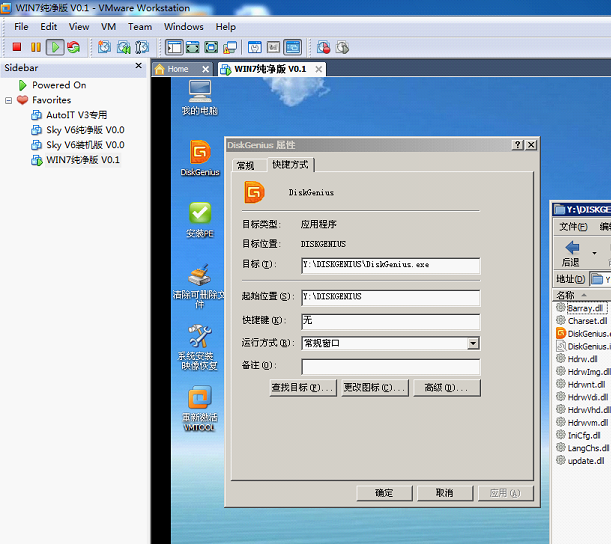The height and width of the screenshot is (545, 611).
Task: Select IniCfg.dll in the file list
Action: [x=584, y=435]
